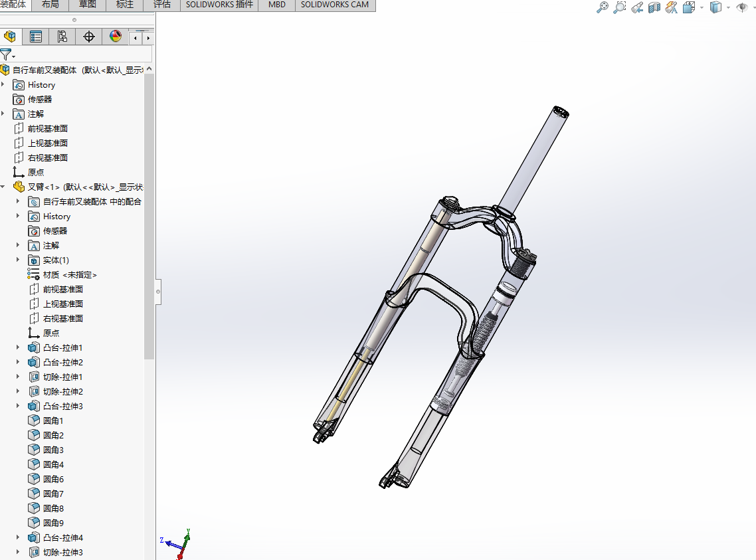Click the Zoom to Fit magnifier icon
The width and height of the screenshot is (756, 560).
602,7
